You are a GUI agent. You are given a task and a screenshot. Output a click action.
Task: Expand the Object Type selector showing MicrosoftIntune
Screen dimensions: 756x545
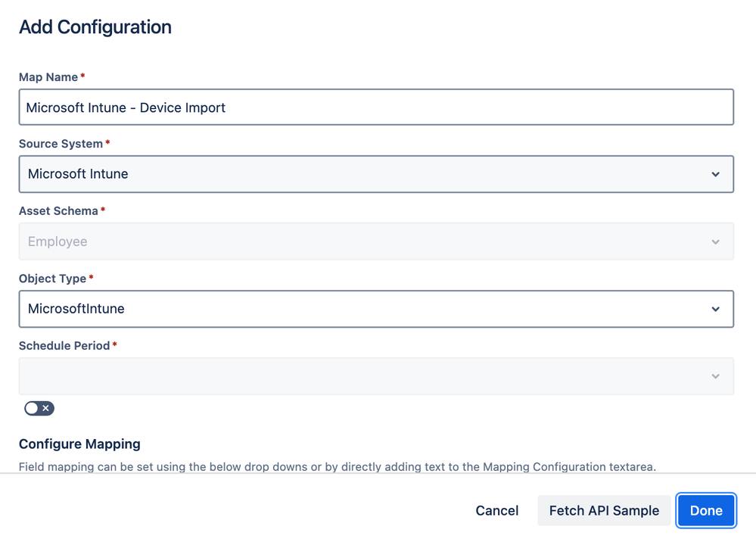(376, 309)
